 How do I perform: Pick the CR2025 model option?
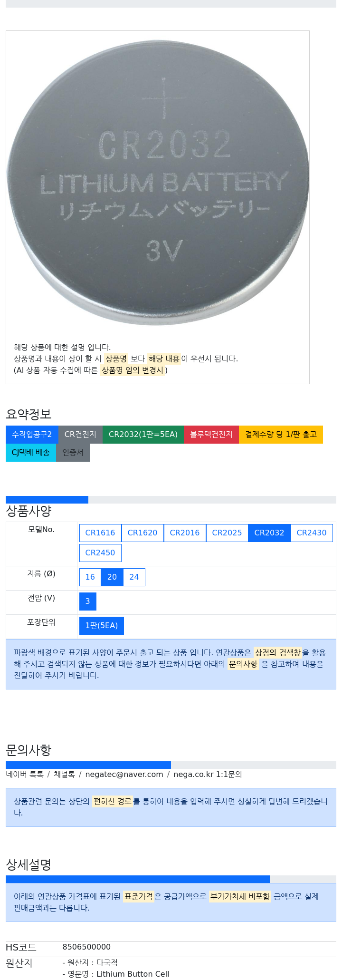227,533
